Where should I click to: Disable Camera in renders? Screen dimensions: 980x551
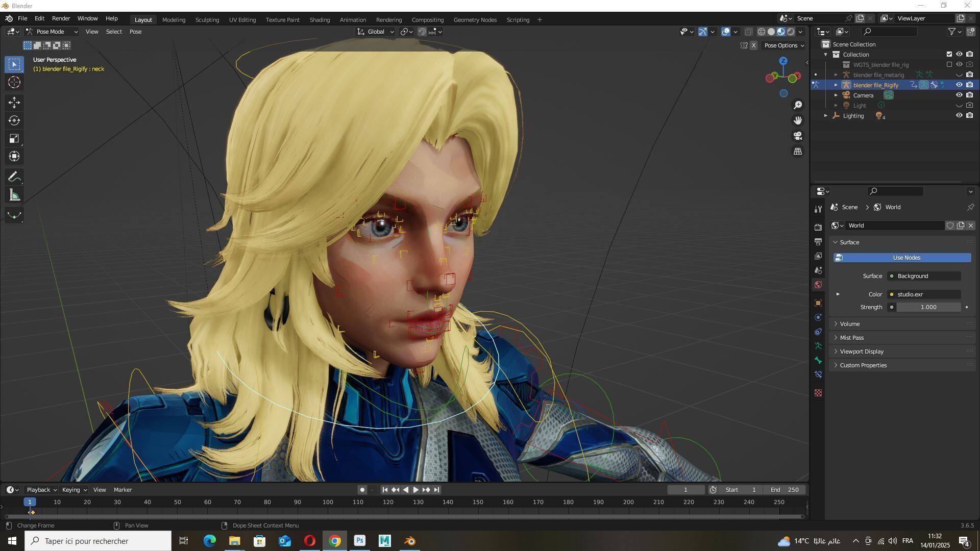[970, 95]
